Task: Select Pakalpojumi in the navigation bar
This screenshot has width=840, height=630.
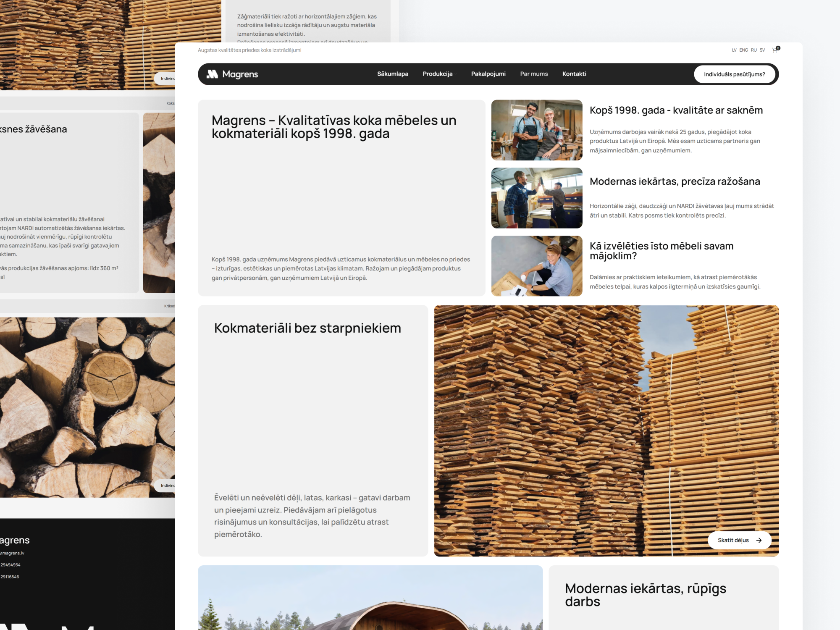Action: tap(488, 73)
